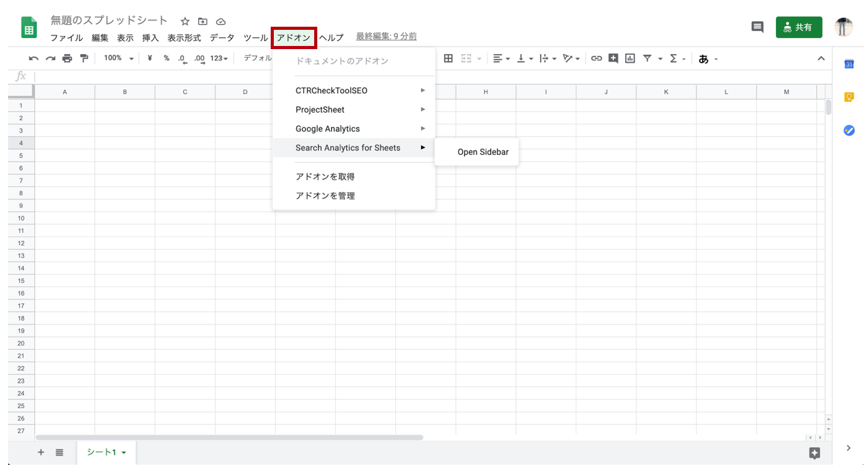Click the cloud save status icon
The width and height of the screenshot is (868, 476).
220,22
